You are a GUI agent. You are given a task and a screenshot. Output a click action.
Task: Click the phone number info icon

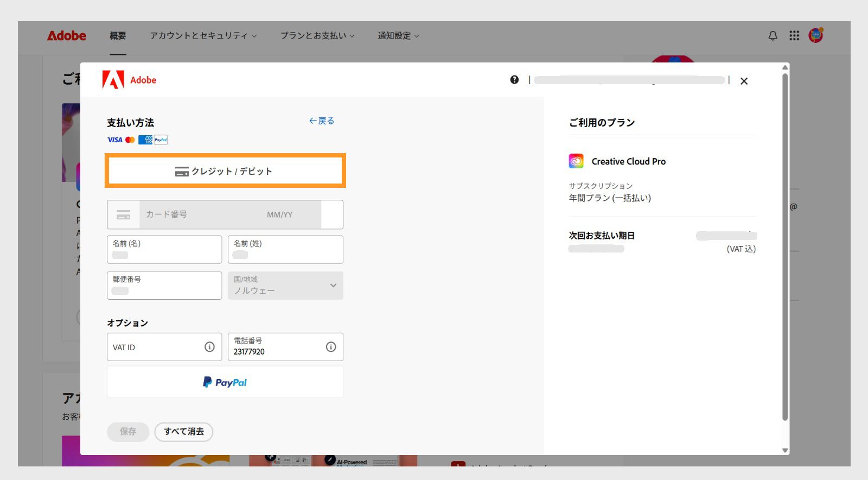pos(331,347)
